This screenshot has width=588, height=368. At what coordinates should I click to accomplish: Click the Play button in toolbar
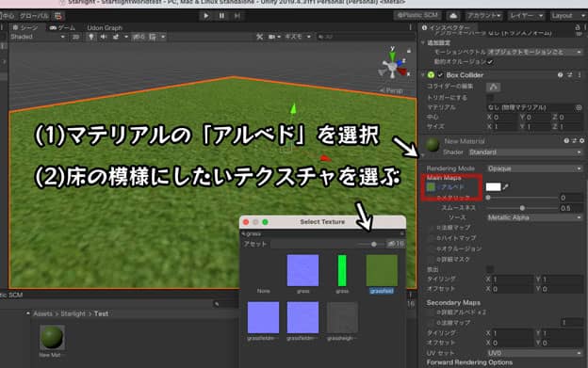[x=205, y=16]
